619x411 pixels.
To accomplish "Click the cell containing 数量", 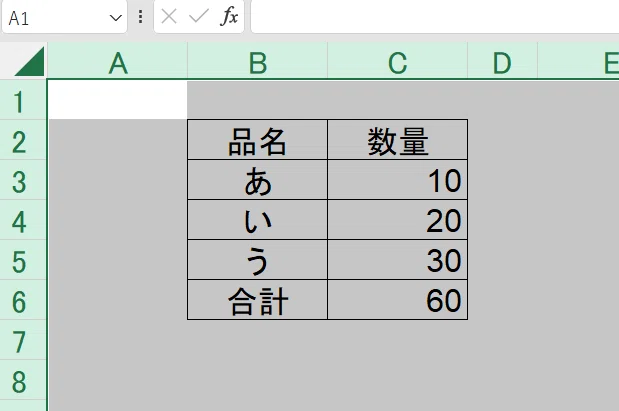I will click(398, 140).
